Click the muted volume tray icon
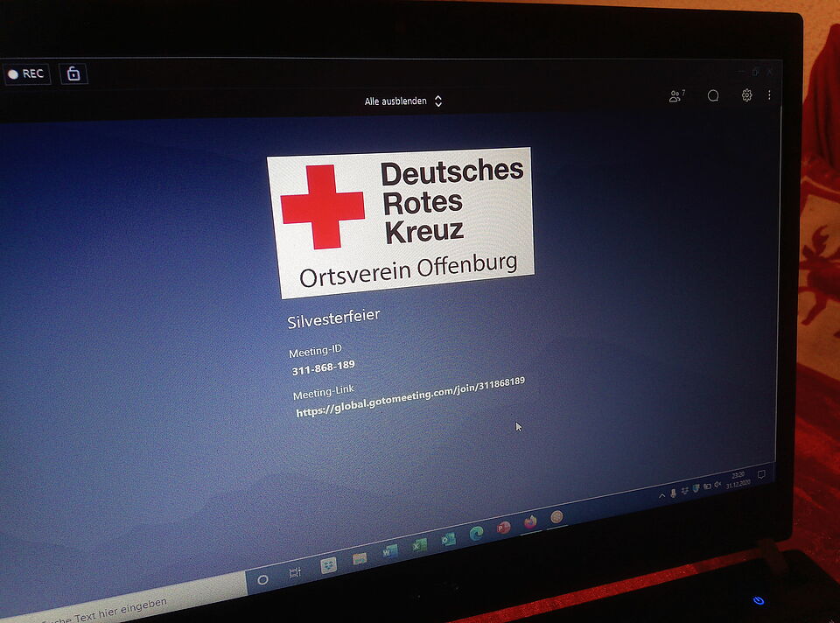This screenshot has width=840, height=623. [x=717, y=484]
